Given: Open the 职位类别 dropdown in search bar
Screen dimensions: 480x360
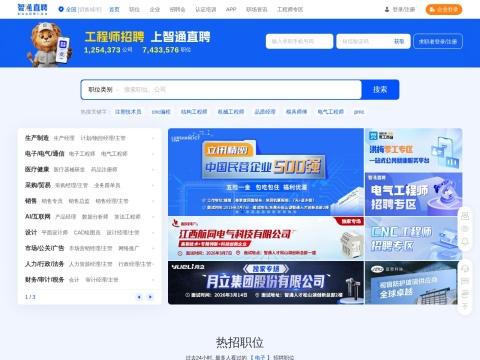Looking at the screenshot, I should (102, 90).
